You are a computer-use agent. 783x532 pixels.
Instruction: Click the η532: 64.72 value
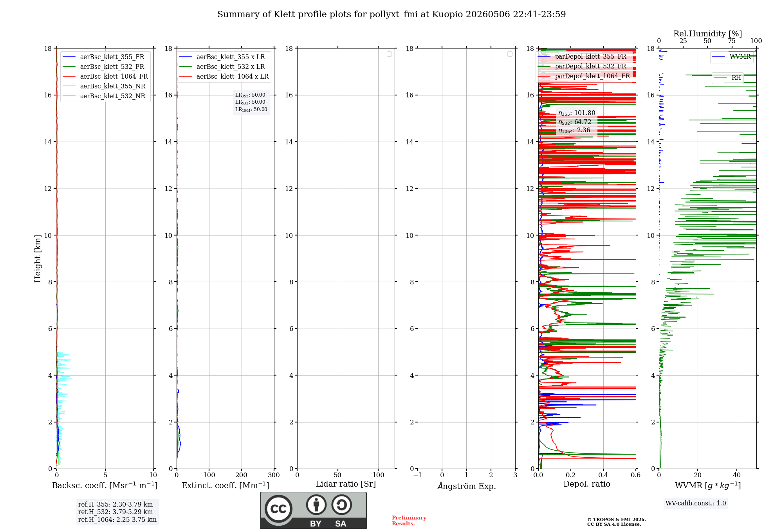575,122
